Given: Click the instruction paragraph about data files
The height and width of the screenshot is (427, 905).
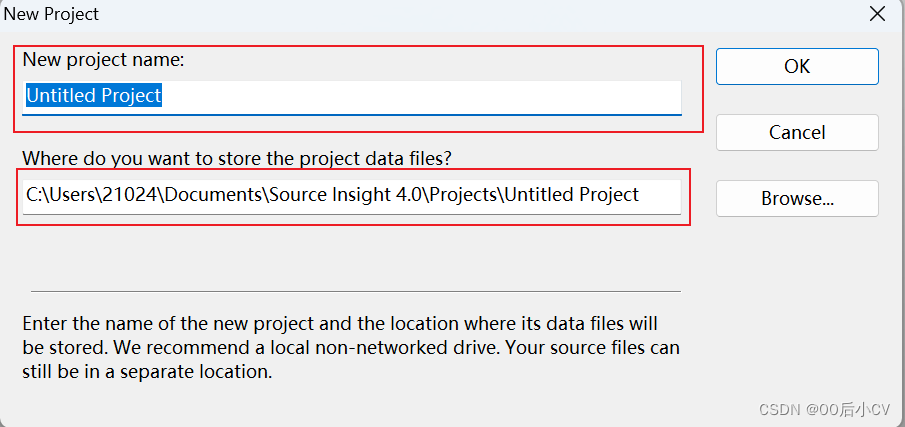Looking at the screenshot, I should tap(350, 348).
